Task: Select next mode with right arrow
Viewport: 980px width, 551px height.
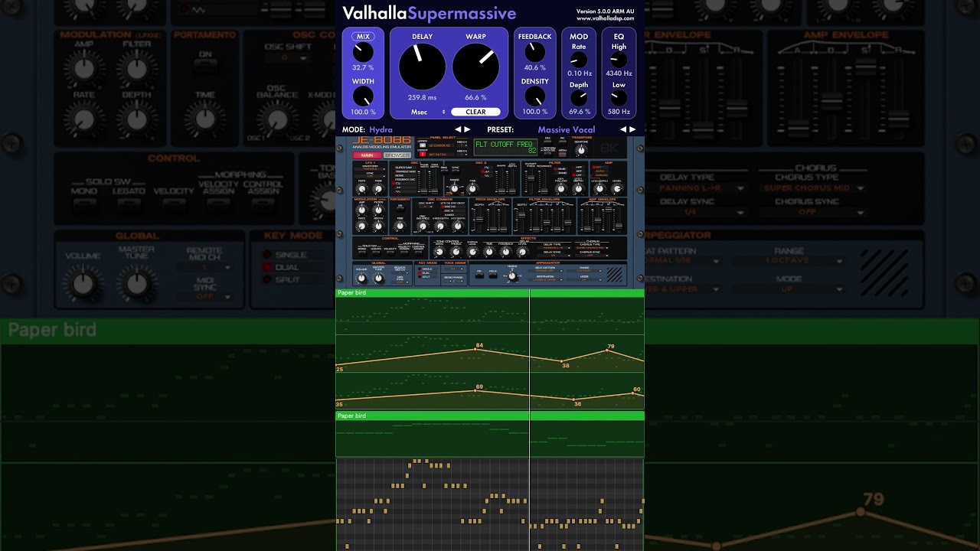Action: point(467,129)
